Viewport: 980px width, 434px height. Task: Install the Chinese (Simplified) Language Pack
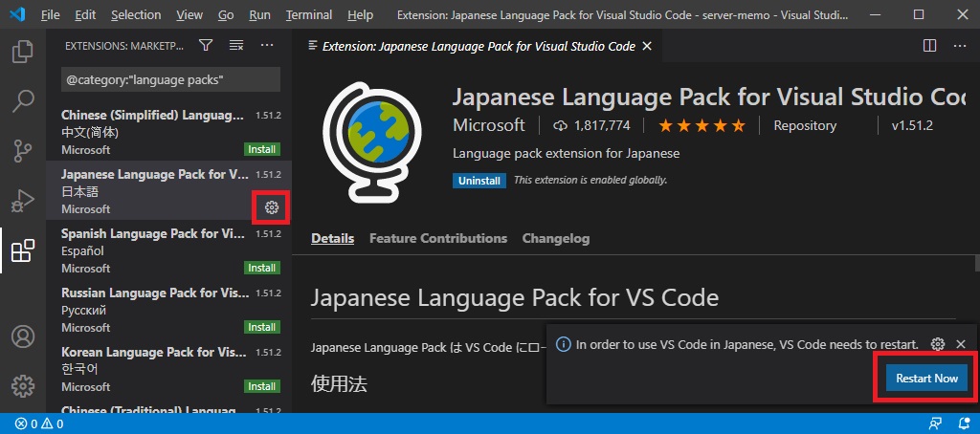(x=262, y=149)
